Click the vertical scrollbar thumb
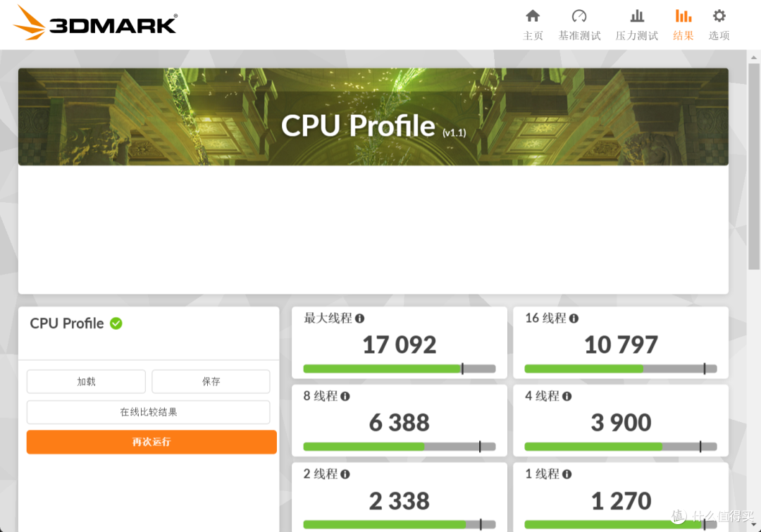The width and height of the screenshot is (761, 532). click(x=754, y=166)
